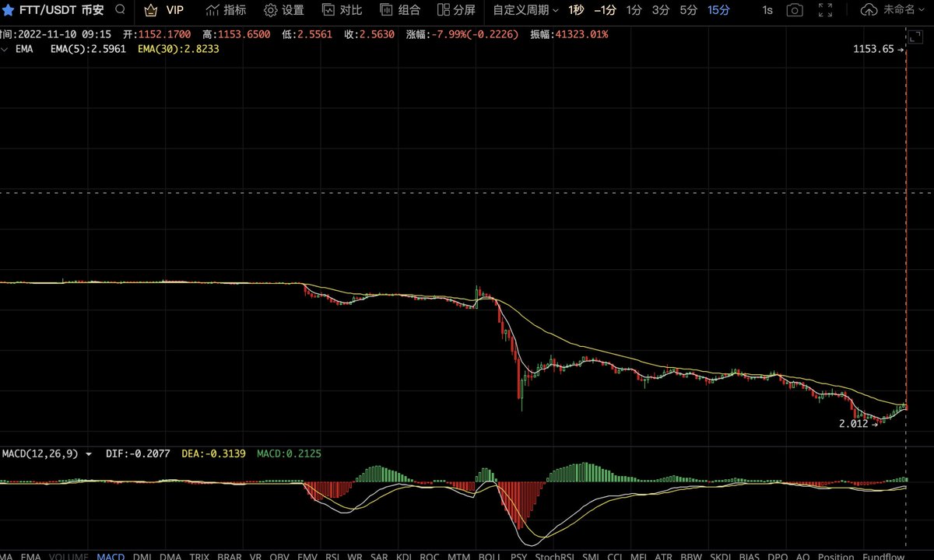Screen dimensions: 934x560
Task: Click the favorite star next to FTT/USDT
Action: [x=8, y=10]
